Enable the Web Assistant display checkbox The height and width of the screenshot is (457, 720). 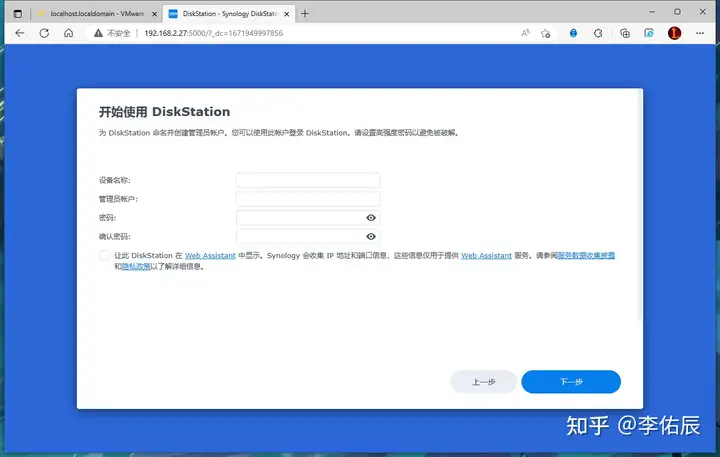pyautogui.click(x=105, y=255)
